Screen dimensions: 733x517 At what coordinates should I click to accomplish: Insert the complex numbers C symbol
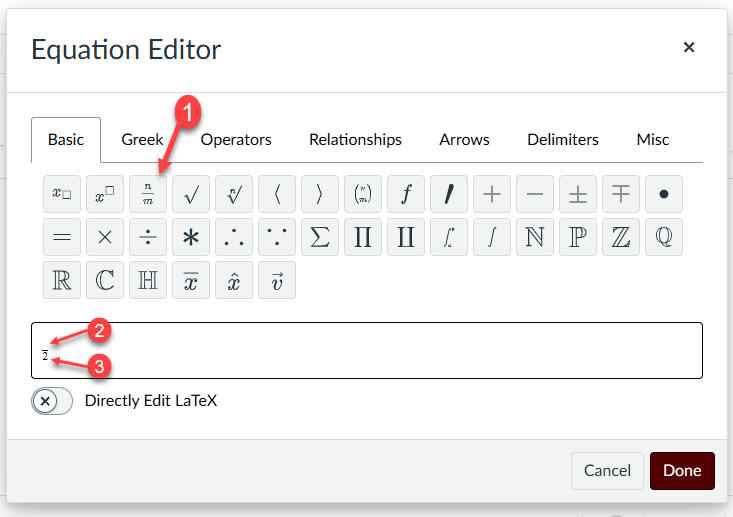105,280
